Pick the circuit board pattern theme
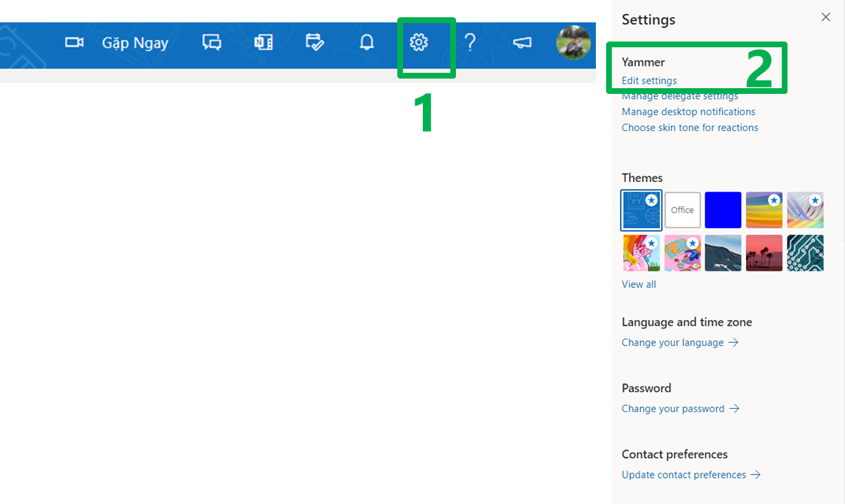 click(x=805, y=253)
